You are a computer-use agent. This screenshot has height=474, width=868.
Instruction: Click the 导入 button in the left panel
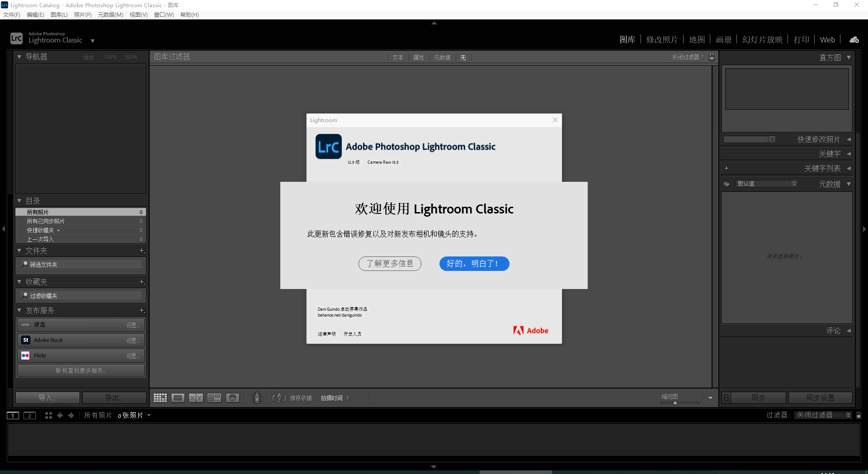pyautogui.click(x=47, y=397)
